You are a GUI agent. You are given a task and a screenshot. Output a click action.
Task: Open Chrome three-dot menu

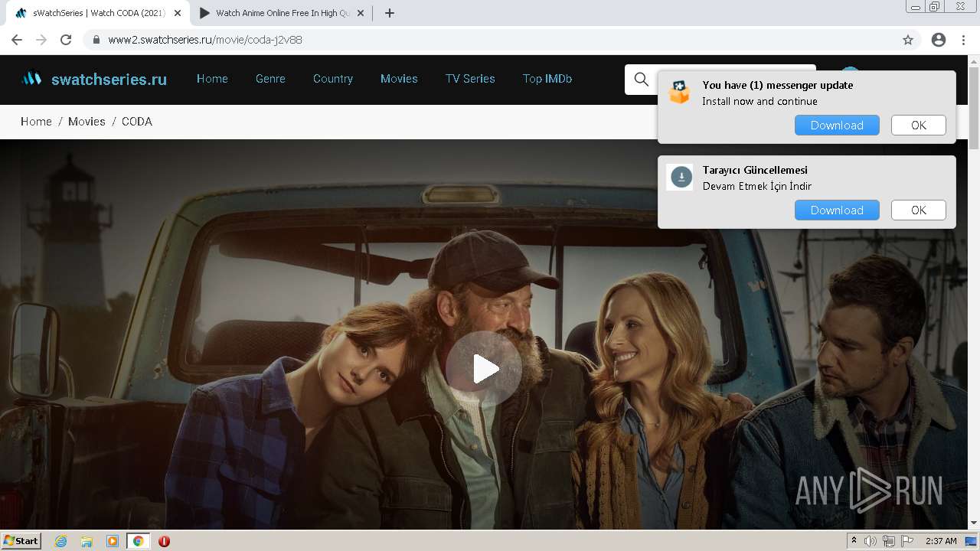963,40
